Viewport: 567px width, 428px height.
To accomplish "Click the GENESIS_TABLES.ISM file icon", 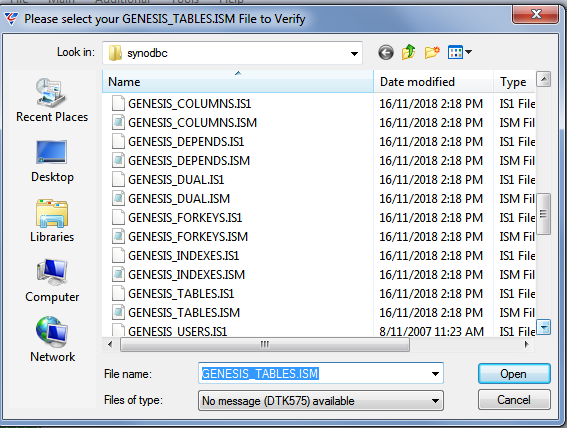I will [x=118, y=312].
